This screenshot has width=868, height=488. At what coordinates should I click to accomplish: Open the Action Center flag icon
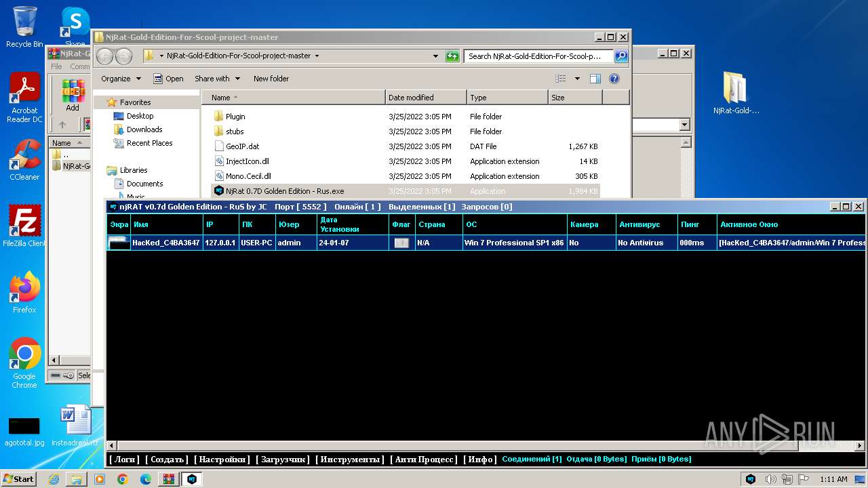pos(804,479)
